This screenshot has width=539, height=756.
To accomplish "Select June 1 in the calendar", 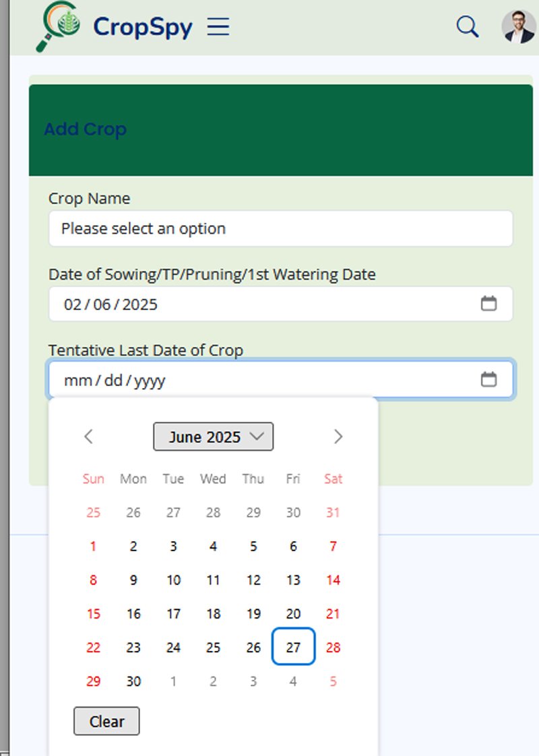I will (94, 546).
